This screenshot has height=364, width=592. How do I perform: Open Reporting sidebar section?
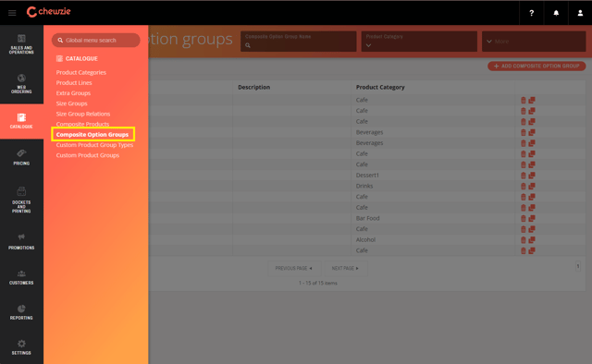tap(21, 312)
